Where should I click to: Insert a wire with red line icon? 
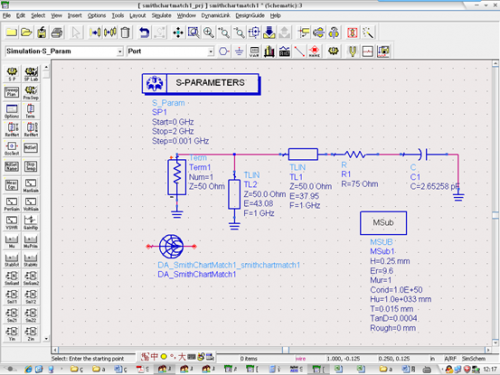(299, 51)
